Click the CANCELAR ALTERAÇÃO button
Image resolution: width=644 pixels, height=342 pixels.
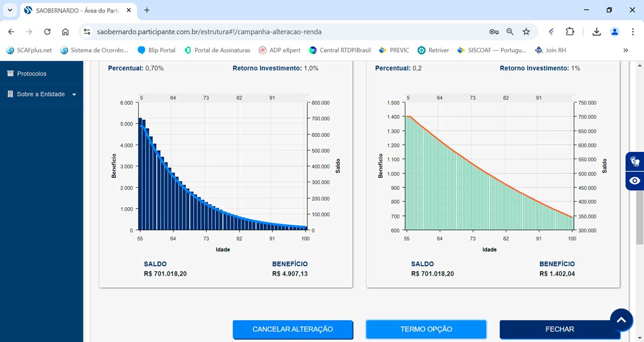(x=293, y=329)
